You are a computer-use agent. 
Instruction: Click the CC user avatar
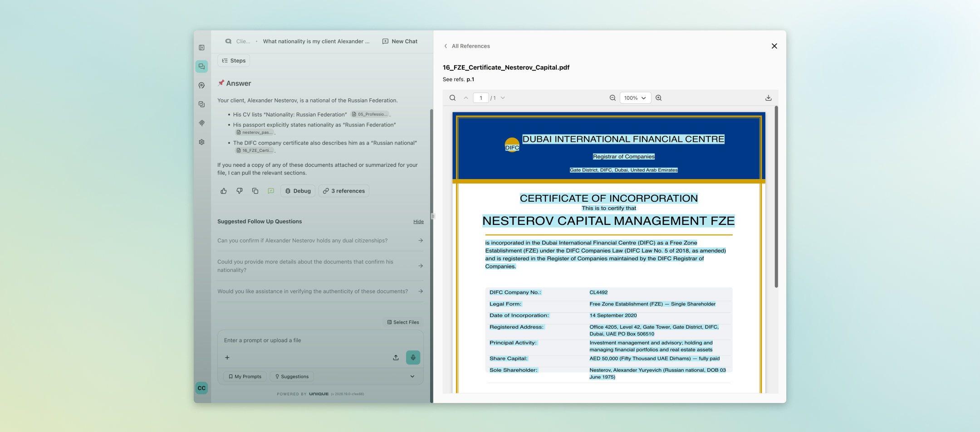(x=201, y=388)
